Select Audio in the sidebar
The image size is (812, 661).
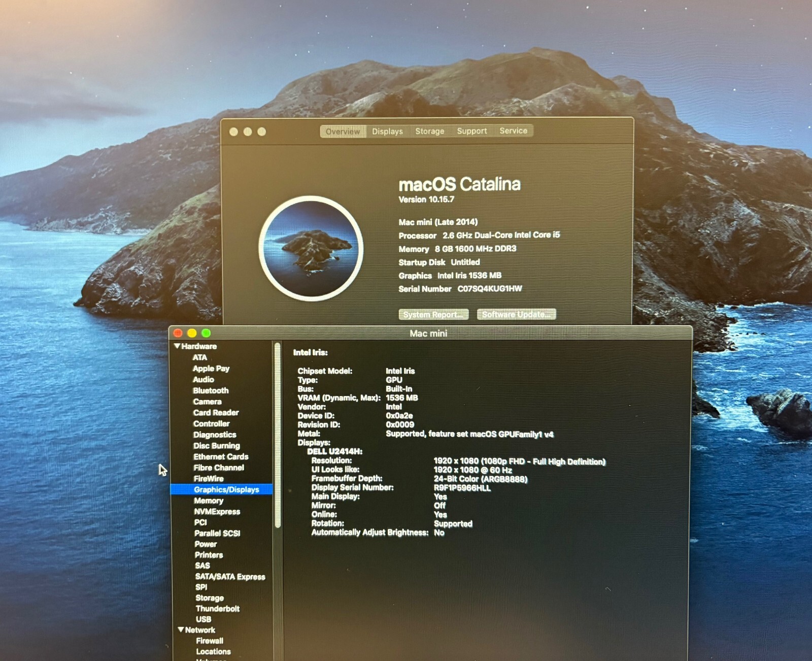tap(203, 379)
